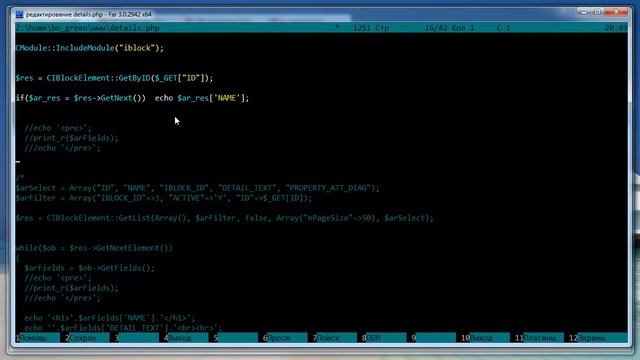
Task: Click the line counter 16/42 in status line
Action: (436, 28)
